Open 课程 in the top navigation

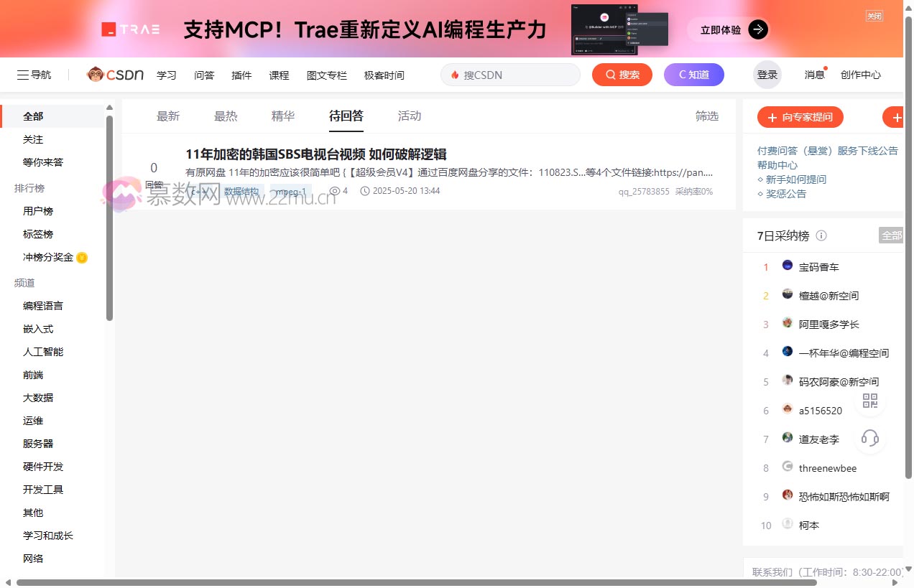point(279,74)
